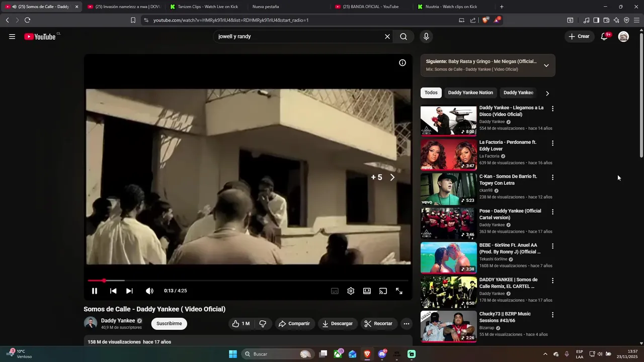The image size is (644, 362).
Task: Open YouTube notifications bell
Action: click(x=604, y=36)
